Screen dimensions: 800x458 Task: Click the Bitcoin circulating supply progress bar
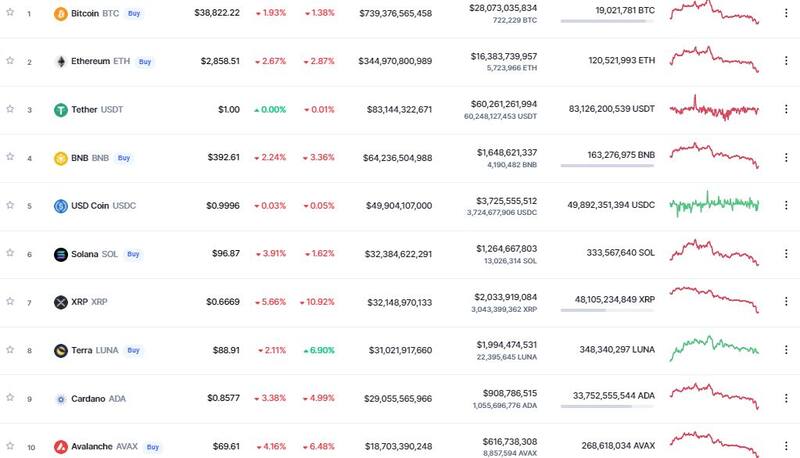coord(608,22)
